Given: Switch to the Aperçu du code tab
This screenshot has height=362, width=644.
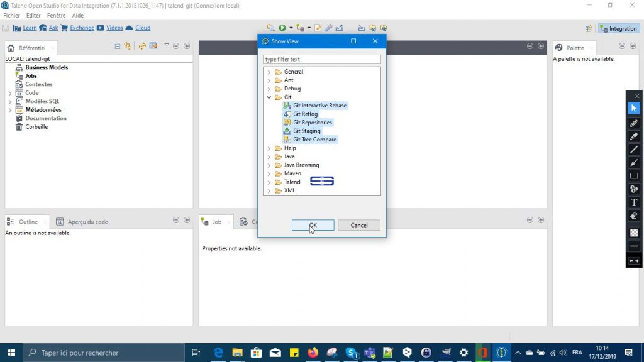Looking at the screenshot, I should click(x=82, y=222).
